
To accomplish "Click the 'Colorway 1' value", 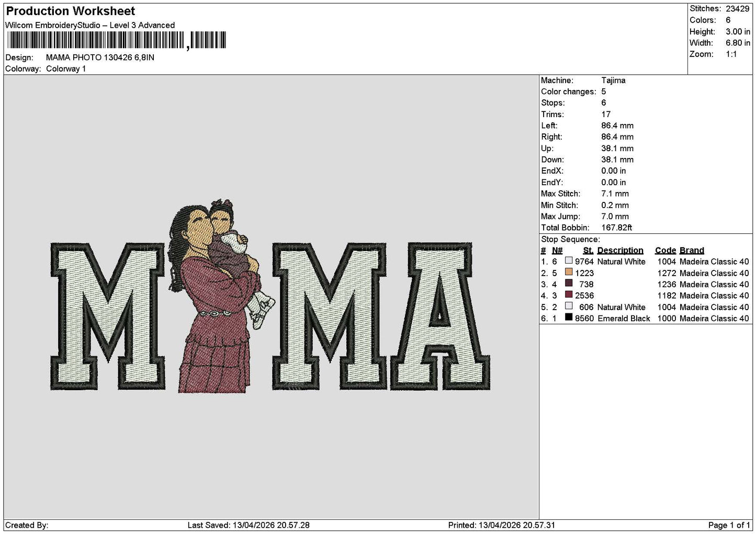I will (x=66, y=69).
